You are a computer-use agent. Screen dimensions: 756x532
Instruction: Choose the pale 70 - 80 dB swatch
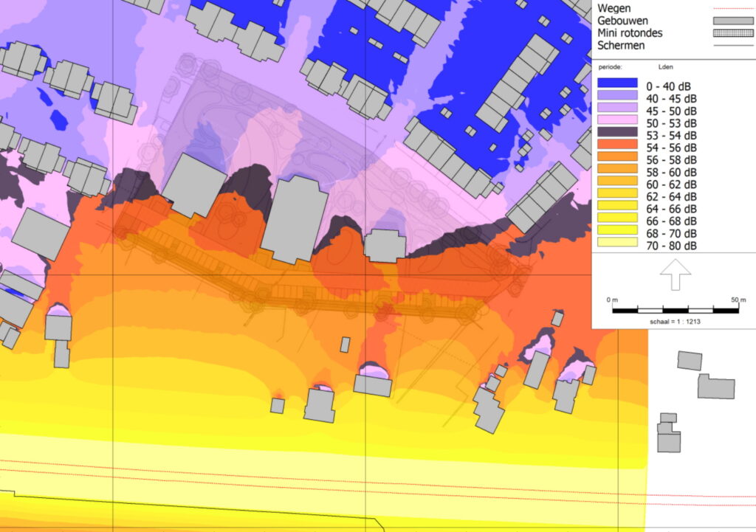[618, 242]
